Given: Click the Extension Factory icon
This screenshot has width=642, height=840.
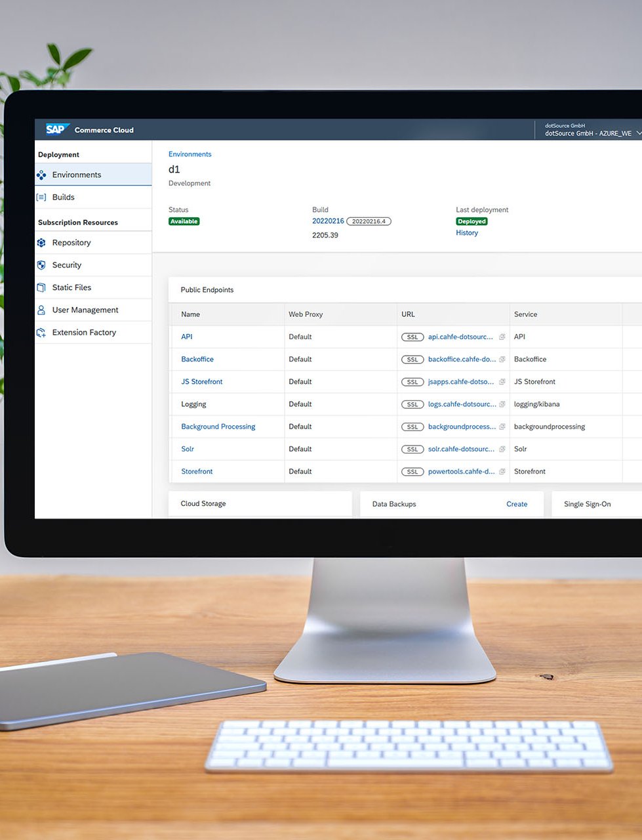Looking at the screenshot, I should tap(41, 333).
